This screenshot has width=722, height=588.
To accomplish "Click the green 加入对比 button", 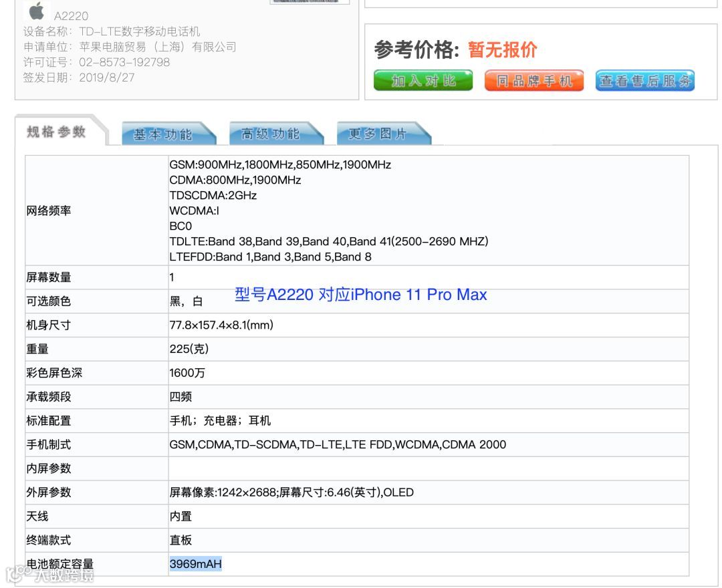I will click(x=423, y=81).
